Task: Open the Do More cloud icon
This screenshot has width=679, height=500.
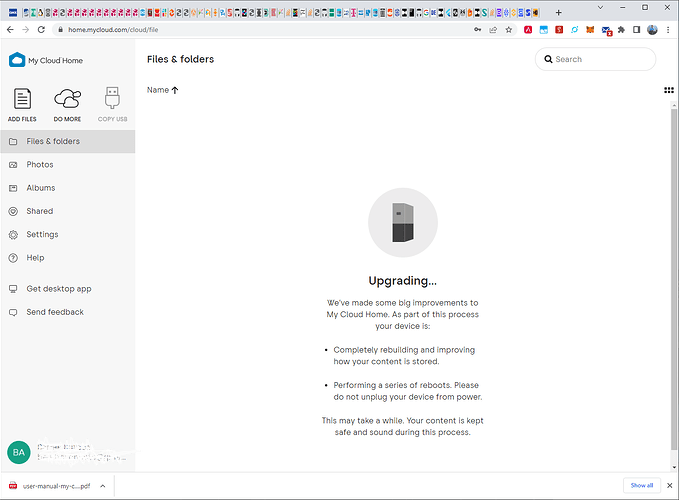Action: [x=68, y=99]
